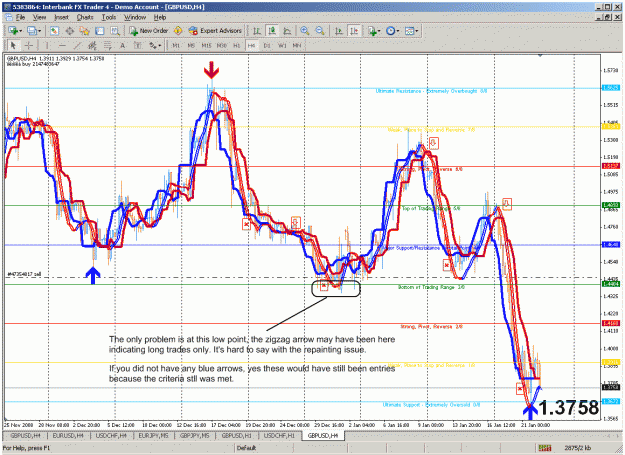The image size is (625, 455).
Task: Open the File menu
Action: [x=20, y=17]
